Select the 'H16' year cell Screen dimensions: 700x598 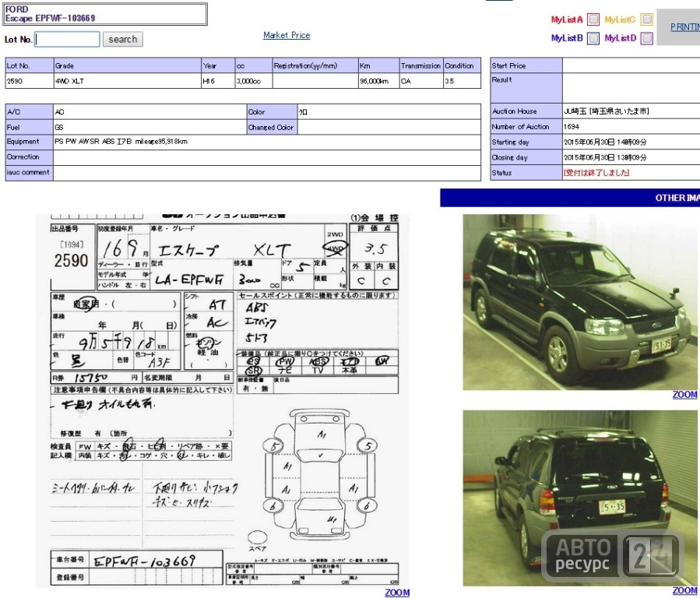pyautogui.click(x=218, y=81)
